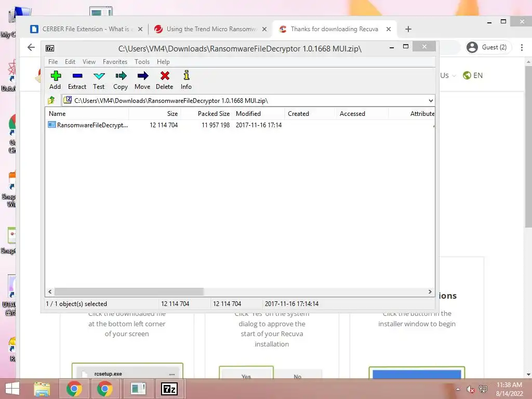Switch to Thanks for downloading Recuva tab
The image size is (532, 399).
(x=334, y=29)
